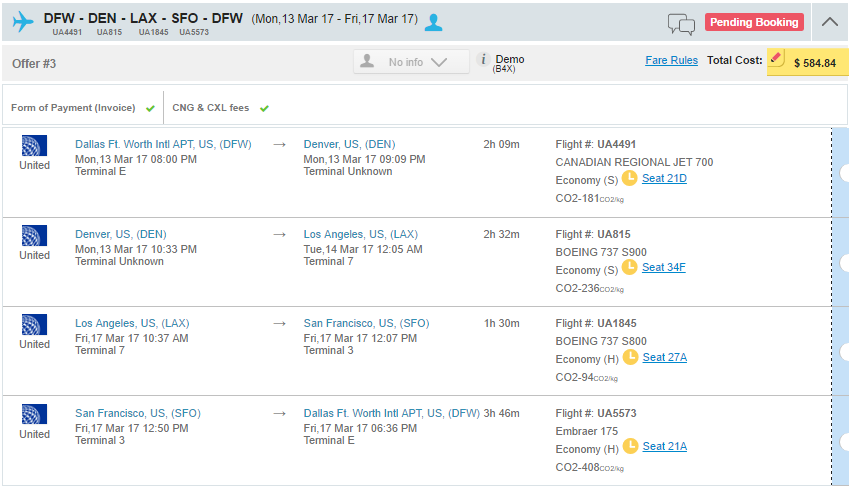Click the clock icon beside Seat 34F
This screenshot has width=849, height=486.
(x=629, y=267)
